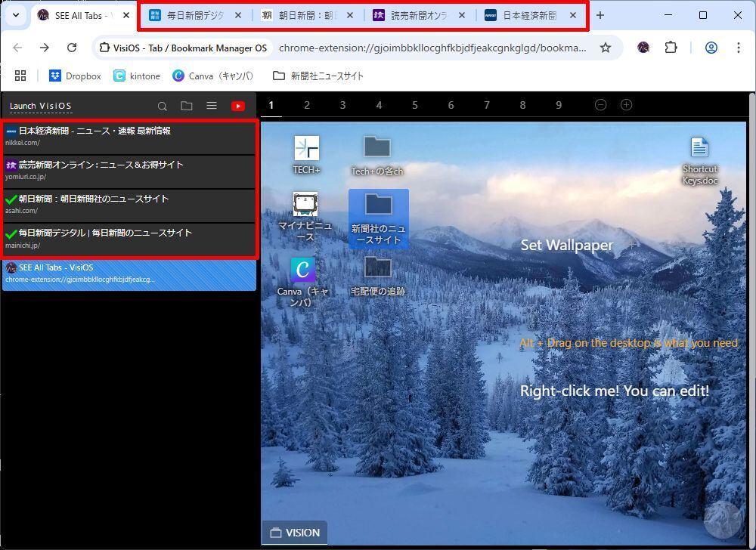
Task: Open the YouTube icon in sidebar
Action: point(238,106)
